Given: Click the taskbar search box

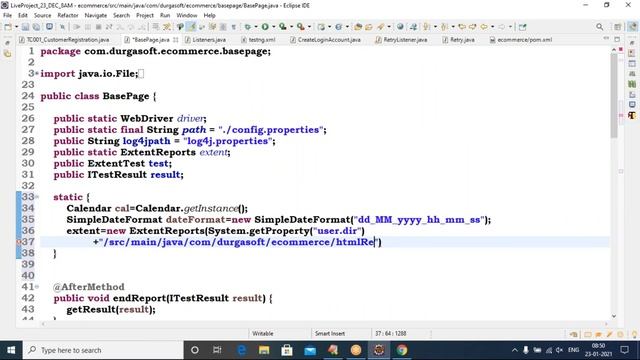Looking at the screenshot, I should tap(103, 350).
